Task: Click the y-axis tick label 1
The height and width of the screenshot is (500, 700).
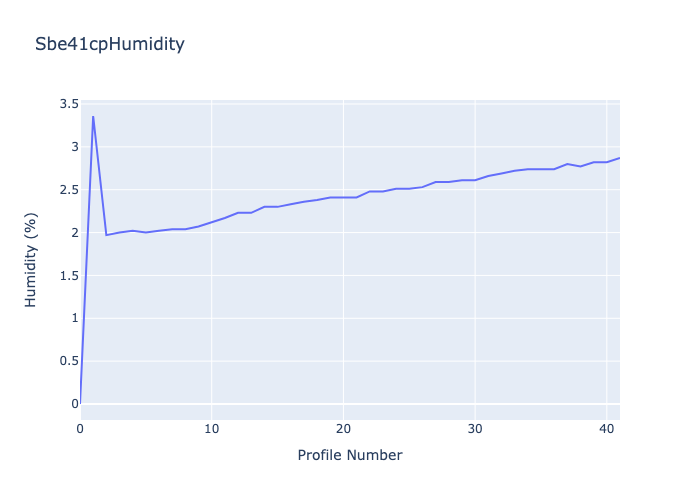Action: (x=74, y=318)
